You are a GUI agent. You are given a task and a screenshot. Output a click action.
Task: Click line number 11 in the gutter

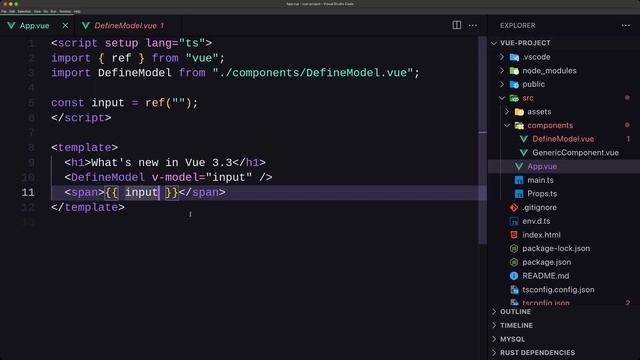click(x=28, y=192)
